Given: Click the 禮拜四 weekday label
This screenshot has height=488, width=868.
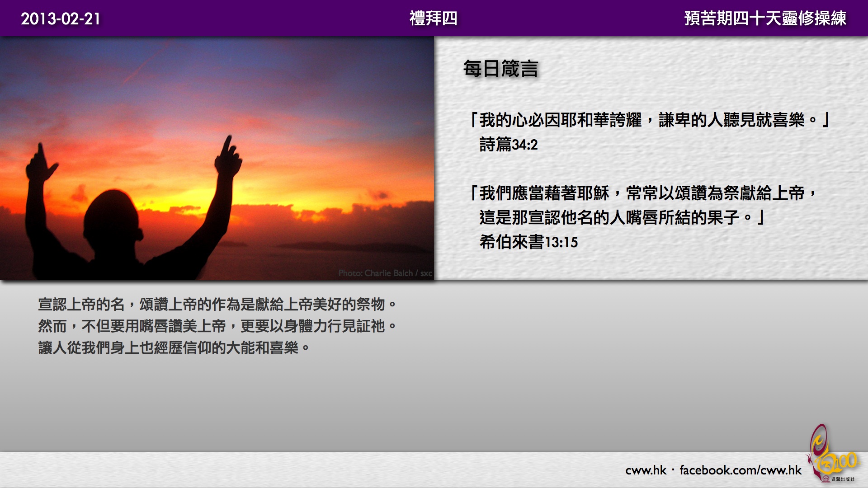Looking at the screenshot, I should (433, 19).
